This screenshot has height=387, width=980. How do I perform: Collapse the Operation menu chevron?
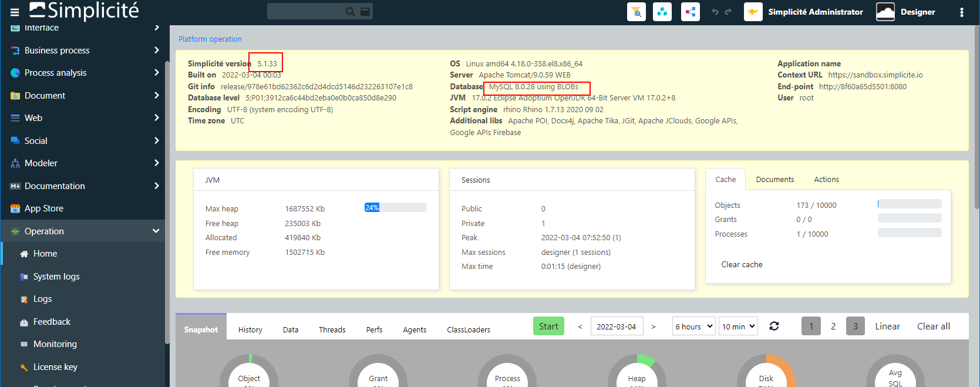pyautogui.click(x=156, y=231)
